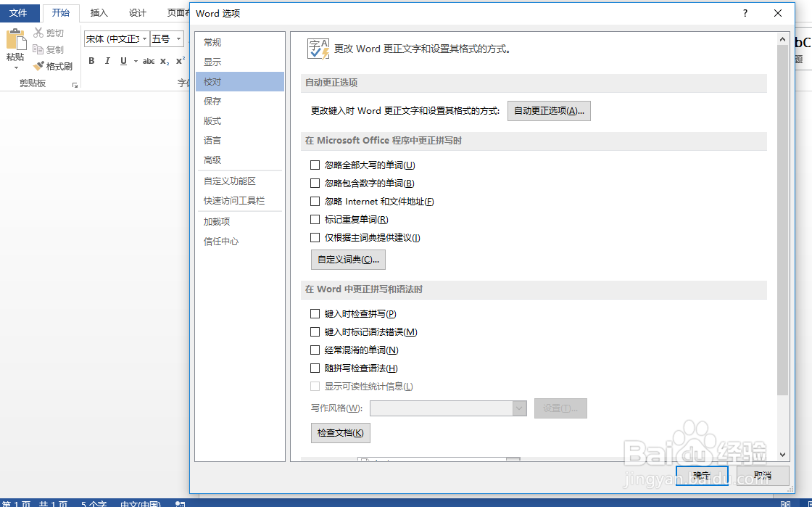Open the font name dropdown
Screen dimensions: 812x507
pos(144,39)
